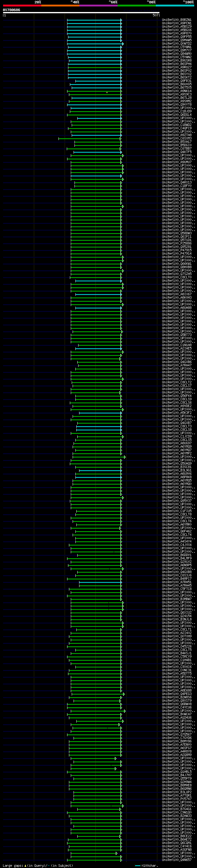Select the UniRef100_Q58DW3 label

tap(176, 233)
